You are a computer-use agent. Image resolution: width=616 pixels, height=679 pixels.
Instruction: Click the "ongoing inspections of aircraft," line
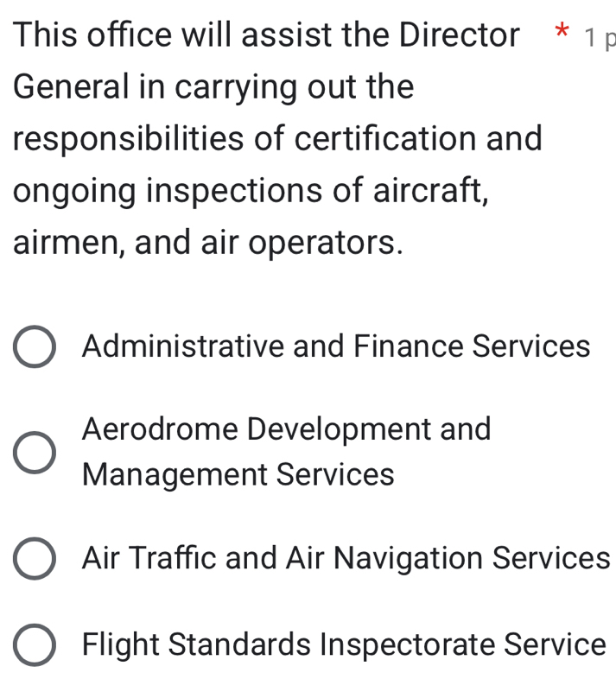tap(251, 190)
